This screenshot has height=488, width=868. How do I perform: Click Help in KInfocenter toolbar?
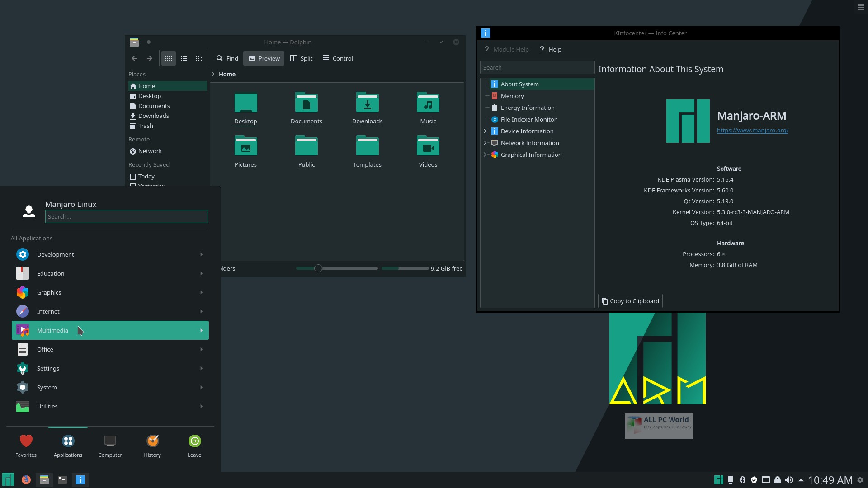pyautogui.click(x=550, y=49)
